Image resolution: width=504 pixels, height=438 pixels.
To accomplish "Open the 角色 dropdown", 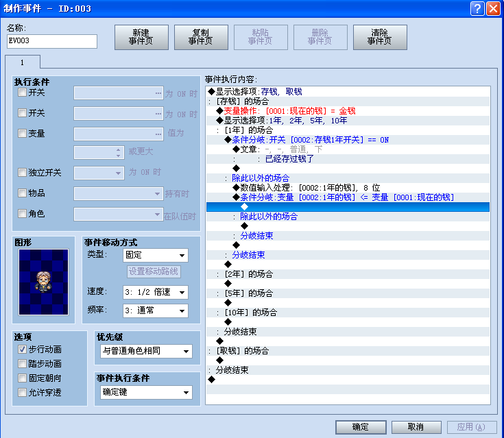I will coord(119,215).
